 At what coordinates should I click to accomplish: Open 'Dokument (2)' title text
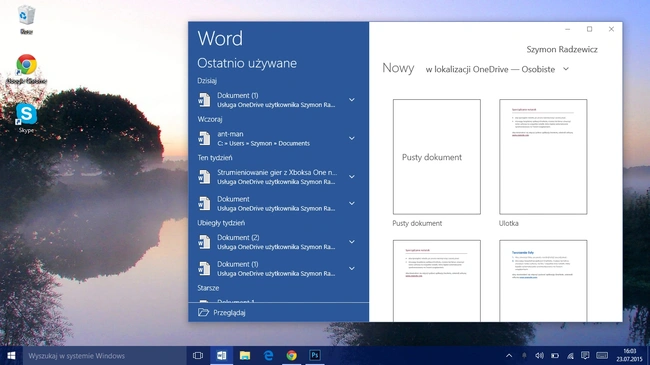coord(238,238)
